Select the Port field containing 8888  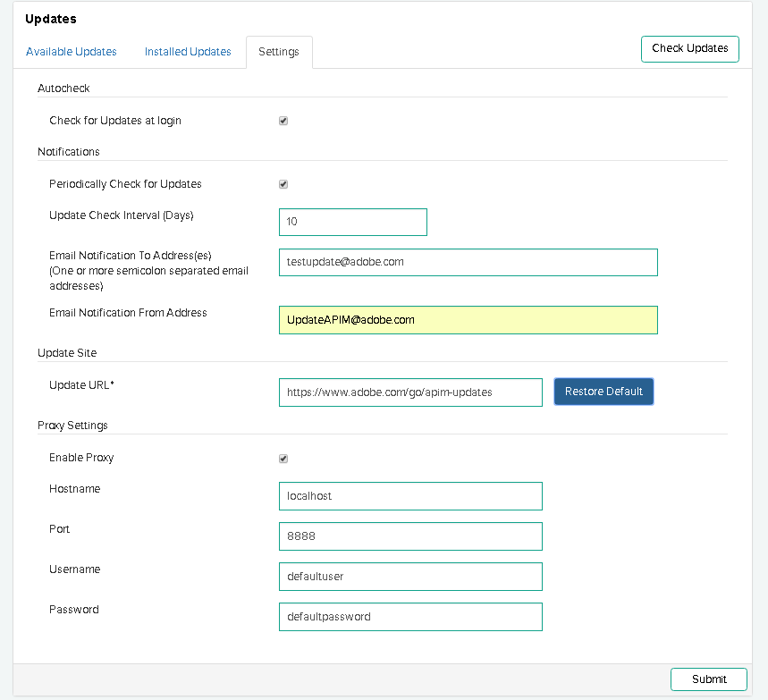(x=410, y=536)
